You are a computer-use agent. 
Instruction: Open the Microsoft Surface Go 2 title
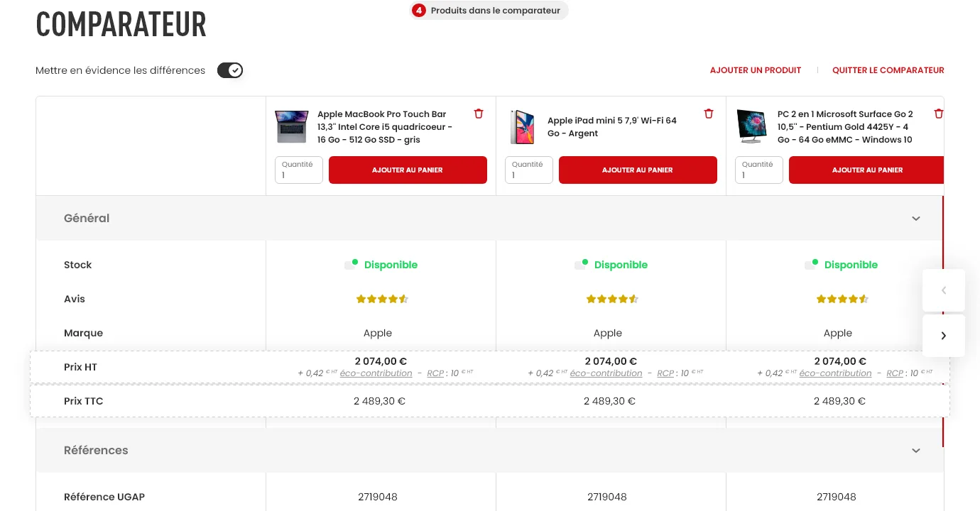point(845,127)
